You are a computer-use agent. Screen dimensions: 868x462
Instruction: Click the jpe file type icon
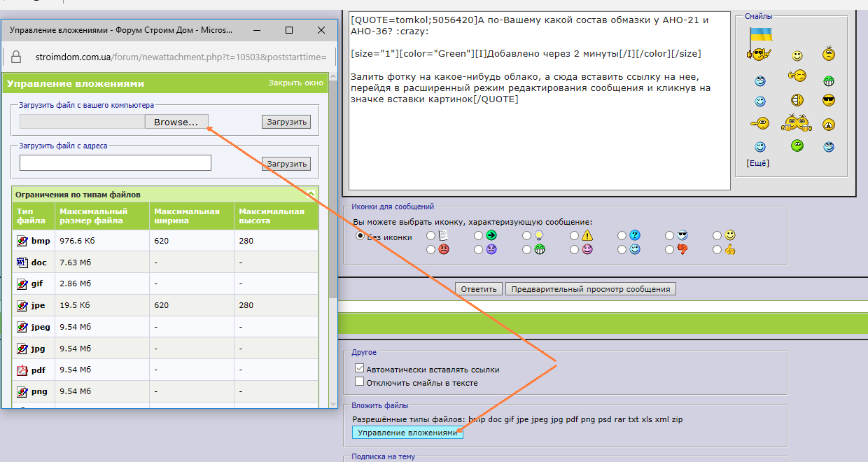pos(22,306)
